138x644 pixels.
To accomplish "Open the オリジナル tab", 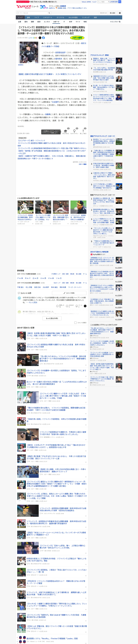I will (x=60, y=17).
